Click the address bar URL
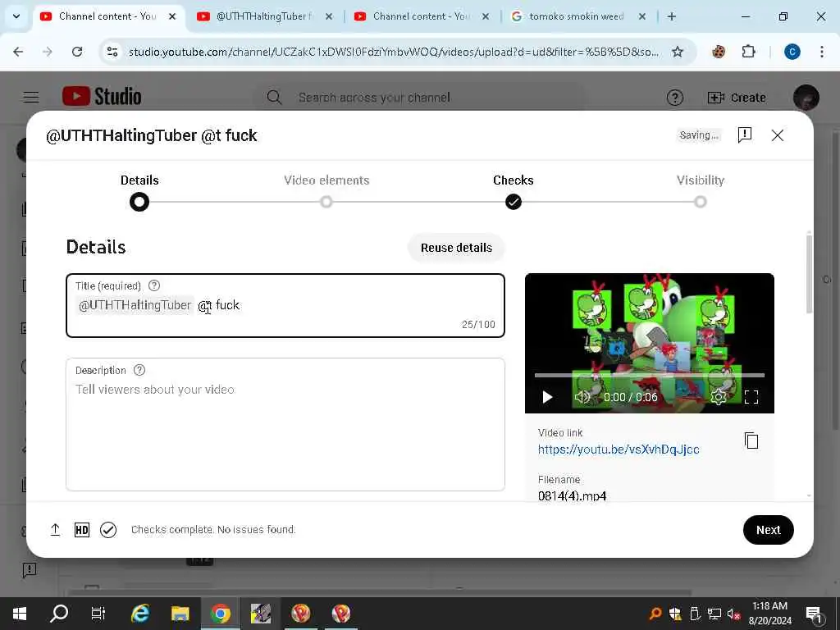840x630 pixels. 394,52
